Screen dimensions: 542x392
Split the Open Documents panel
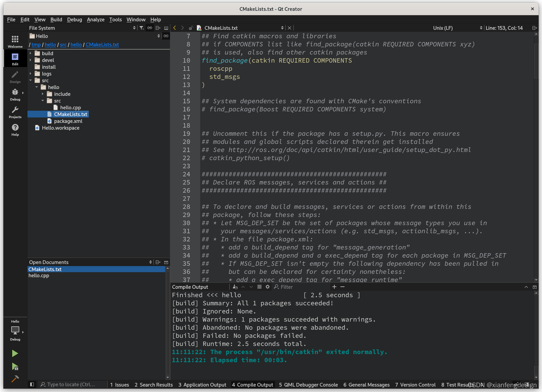click(x=158, y=262)
